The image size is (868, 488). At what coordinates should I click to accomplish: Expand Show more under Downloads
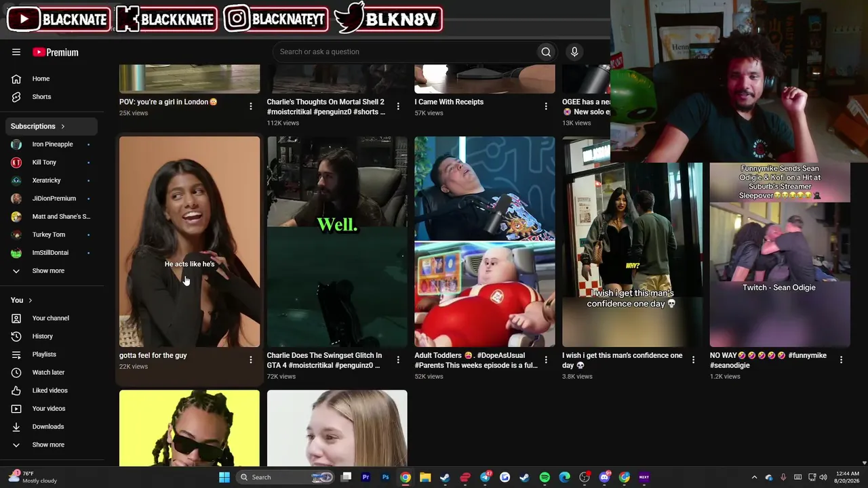tap(49, 445)
